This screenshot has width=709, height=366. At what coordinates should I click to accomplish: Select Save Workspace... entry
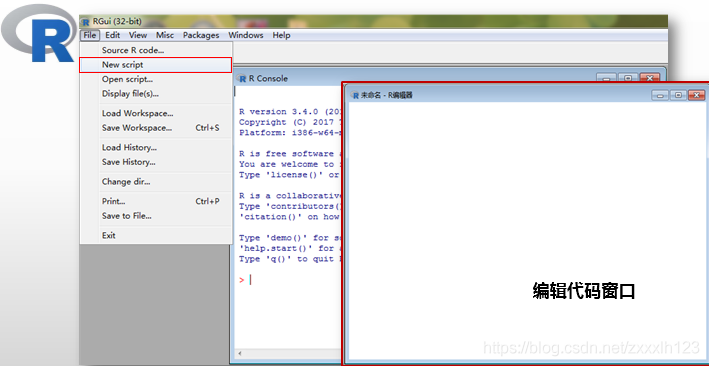pyautogui.click(x=156, y=128)
